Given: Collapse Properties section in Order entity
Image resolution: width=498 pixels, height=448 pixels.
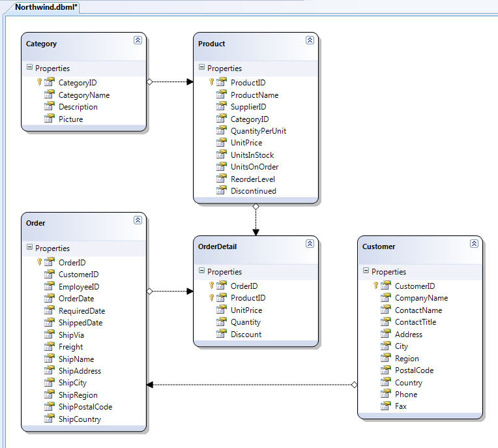Looking at the screenshot, I should point(29,248).
